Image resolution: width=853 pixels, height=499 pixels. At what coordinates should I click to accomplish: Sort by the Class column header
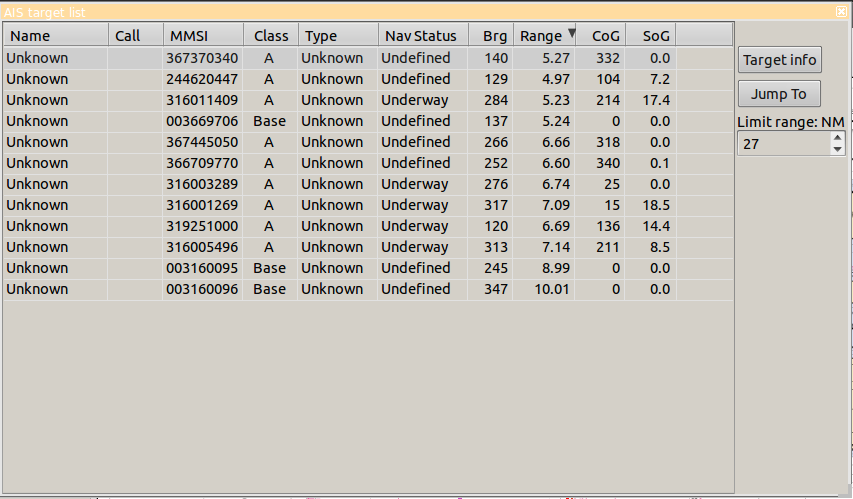pos(270,36)
